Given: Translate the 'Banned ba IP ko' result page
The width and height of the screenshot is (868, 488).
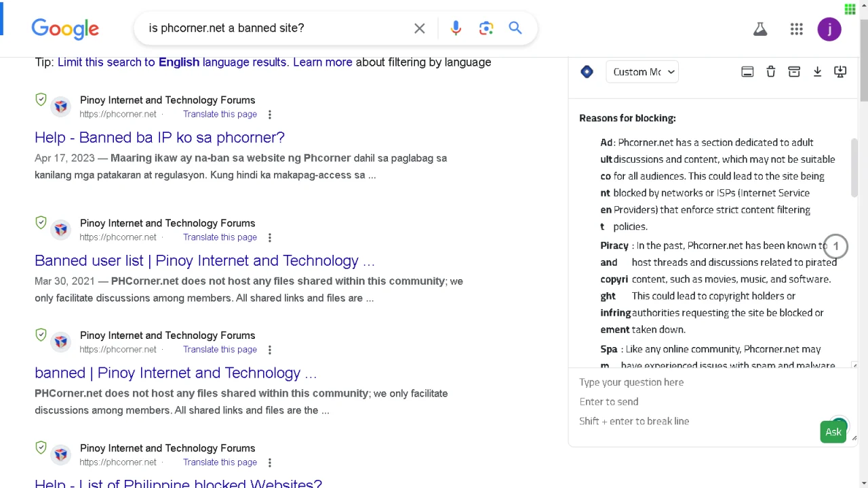Looking at the screenshot, I should tap(220, 114).
